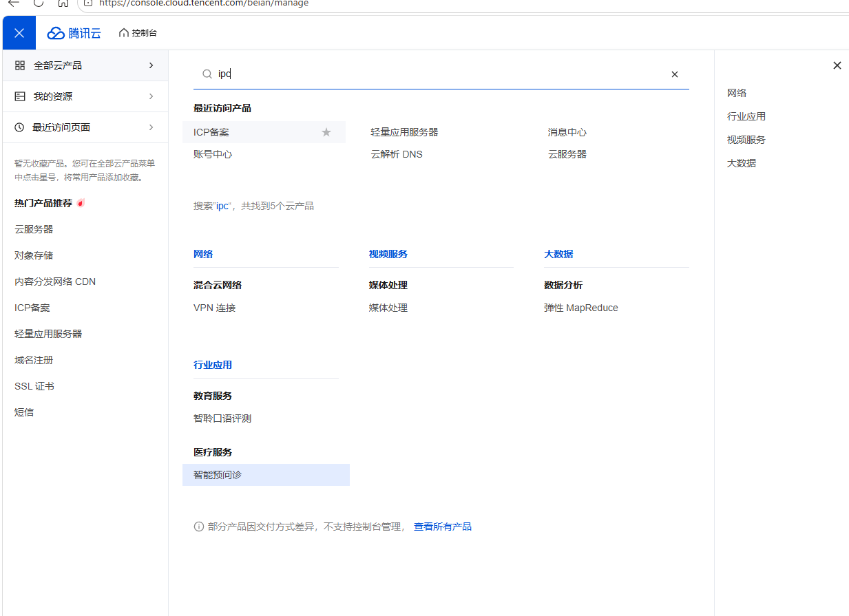Image resolution: width=849 pixels, height=616 pixels.
Task: Open ICP备案 in recently visited products
Action: click(x=211, y=132)
